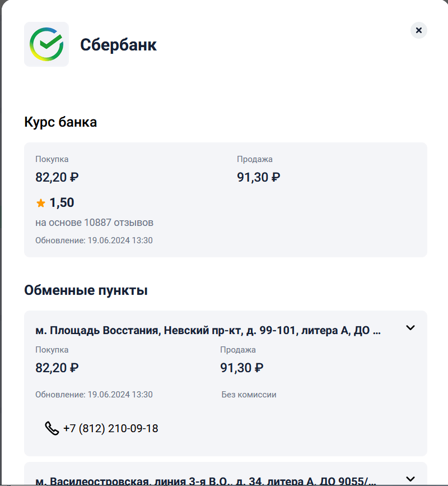The image size is (448, 486).
Task: Expand the Василеостровская branch chevron
Action: 410,479
